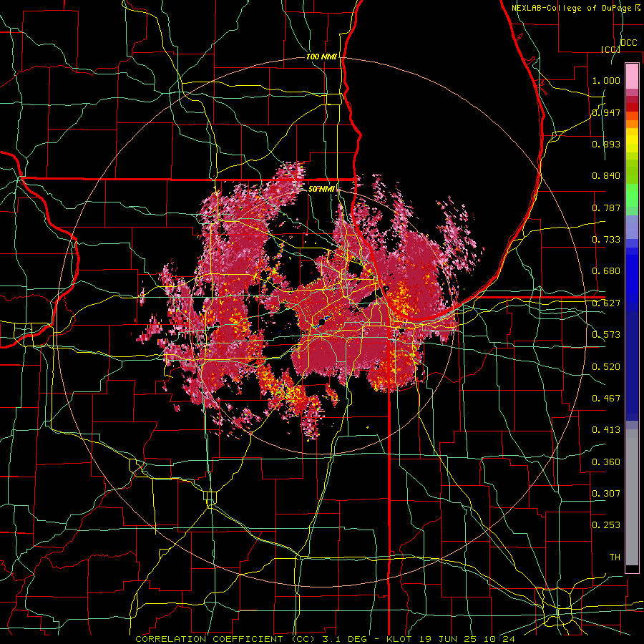Select the 0.893 legend value
This screenshot has height=644, width=644.
[x=606, y=144]
